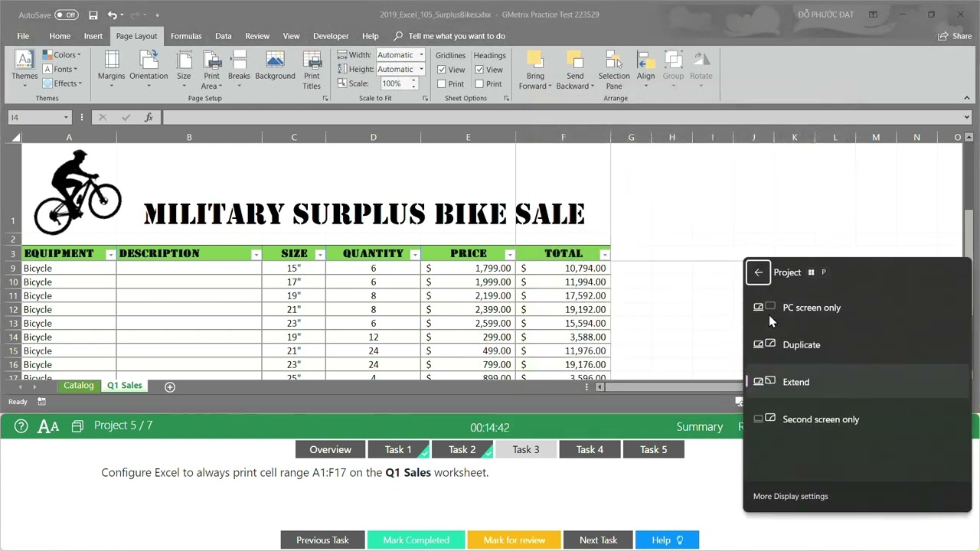Open the Margins options
The height and width of the screenshot is (551, 980).
(x=111, y=70)
